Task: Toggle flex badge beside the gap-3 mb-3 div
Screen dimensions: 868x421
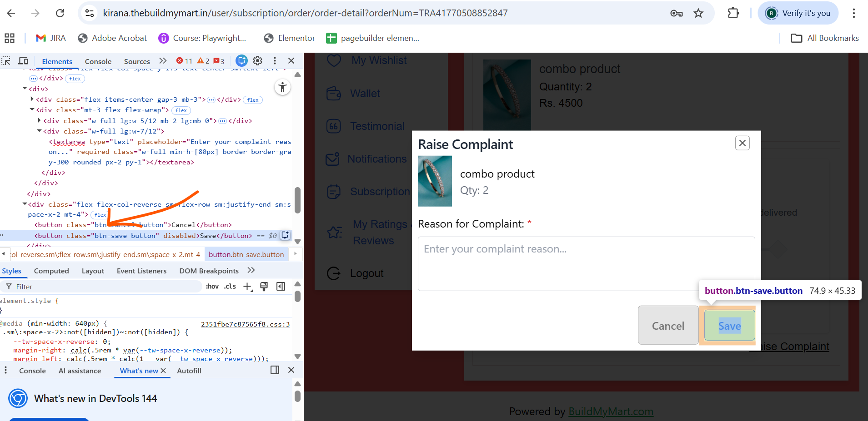Action: point(253,100)
